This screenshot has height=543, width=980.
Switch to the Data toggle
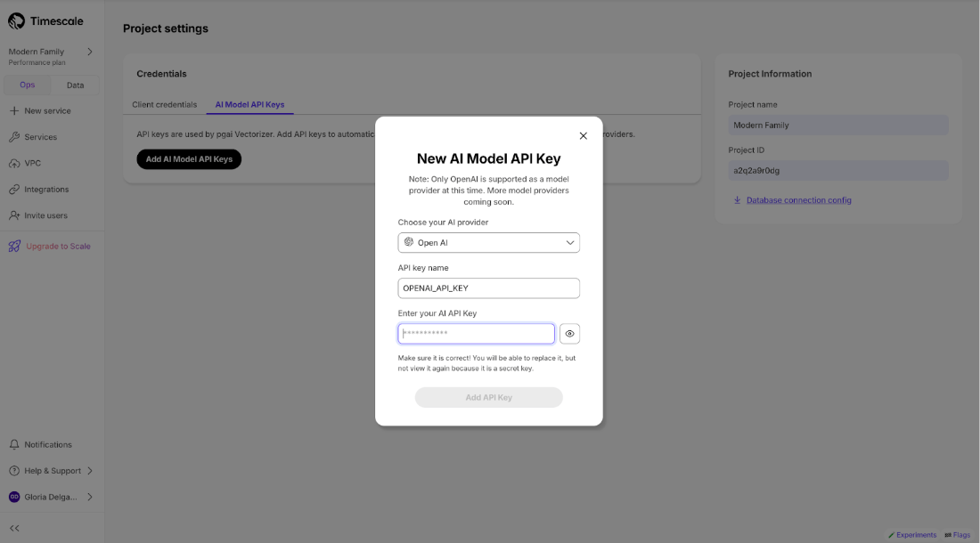(x=75, y=85)
